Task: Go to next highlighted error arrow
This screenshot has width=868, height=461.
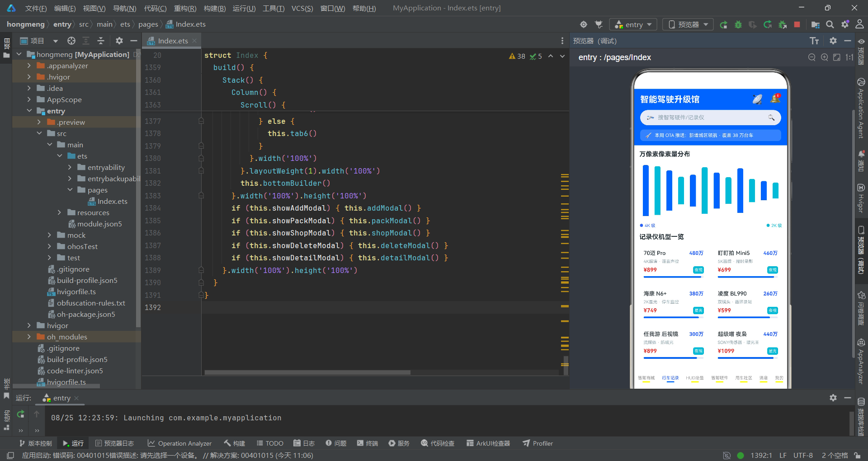Action: (x=562, y=56)
